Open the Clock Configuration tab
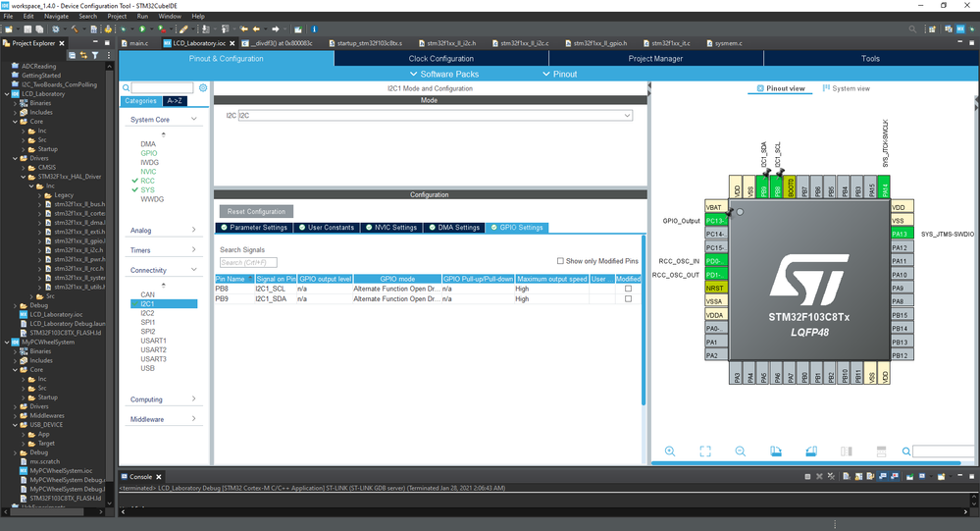The width and height of the screenshot is (980, 531). (441, 58)
